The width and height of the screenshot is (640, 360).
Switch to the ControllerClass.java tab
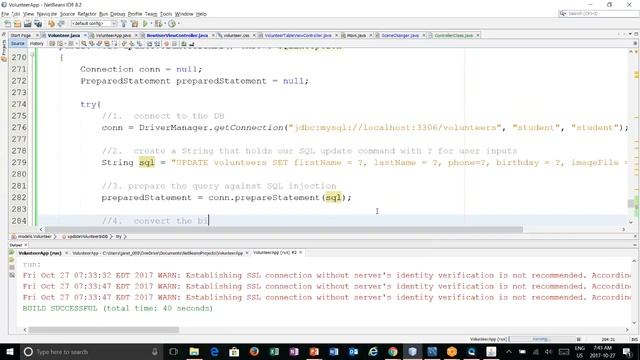tap(453, 36)
